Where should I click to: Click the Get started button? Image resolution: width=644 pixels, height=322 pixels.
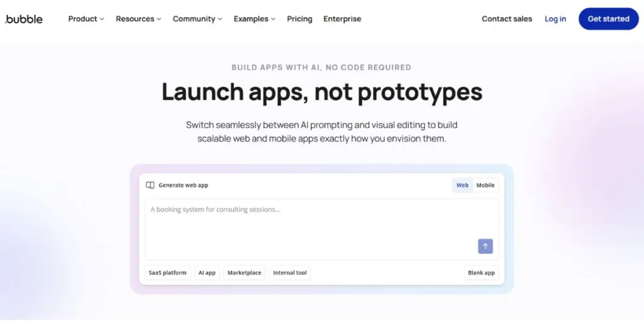point(608,19)
